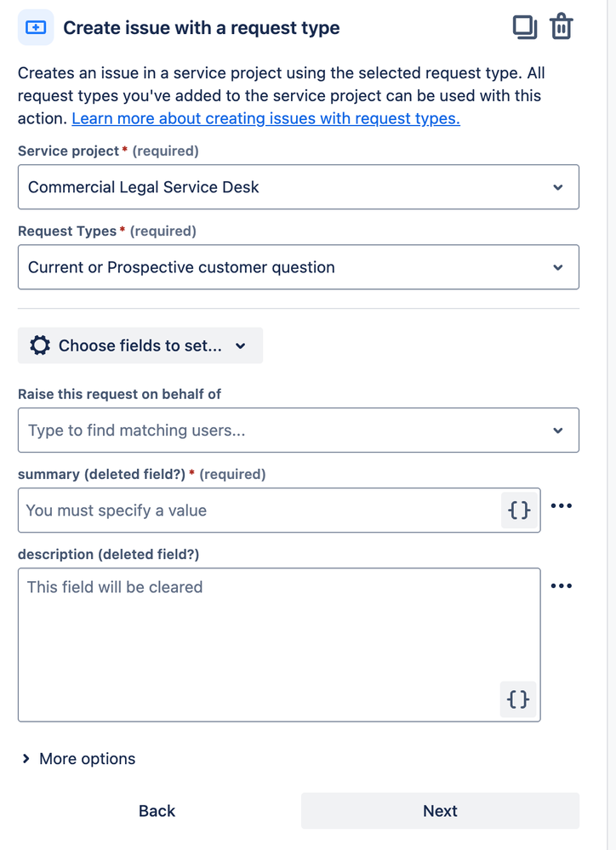Open the Request Types dropdown
This screenshot has width=616, height=850.
point(557,267)
